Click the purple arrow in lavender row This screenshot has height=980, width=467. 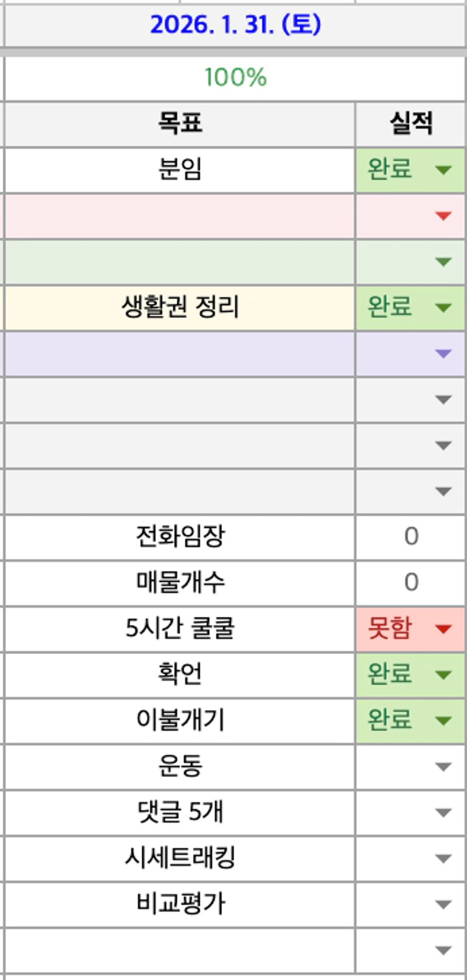click(443, 354)
